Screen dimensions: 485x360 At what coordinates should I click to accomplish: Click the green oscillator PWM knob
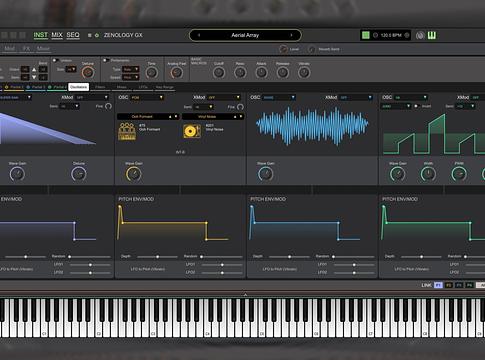[459, 174]
